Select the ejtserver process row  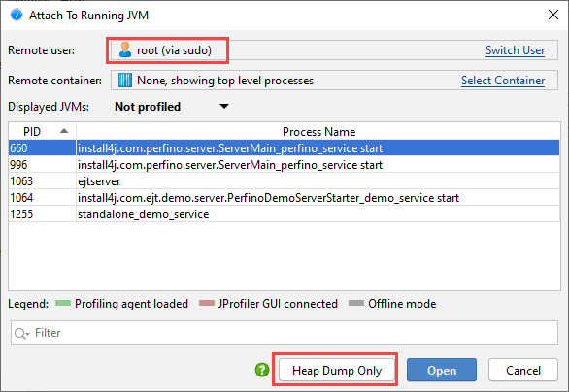pyautogui.click(x=284, y=180)
